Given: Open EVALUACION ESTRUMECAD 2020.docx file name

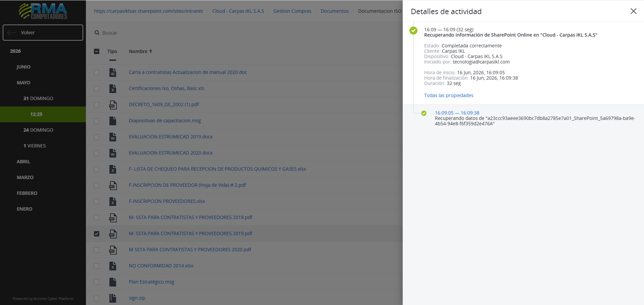Looking at the screenshot, I should 171,153.
